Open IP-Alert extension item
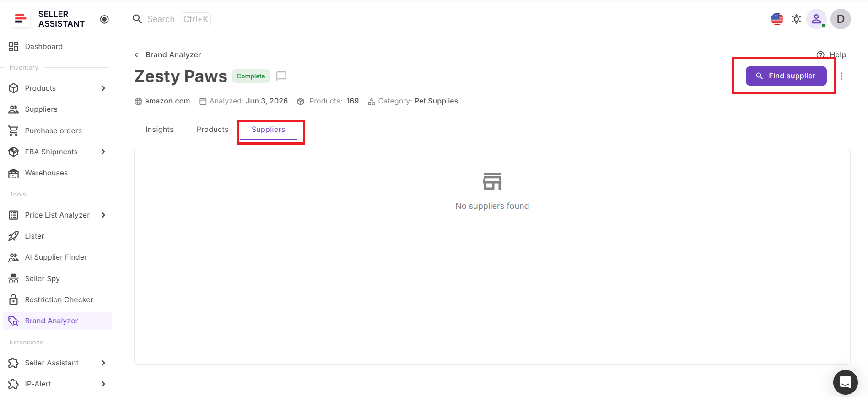The image size is (868, 397). pyautogui.click(x=38, y=384)
